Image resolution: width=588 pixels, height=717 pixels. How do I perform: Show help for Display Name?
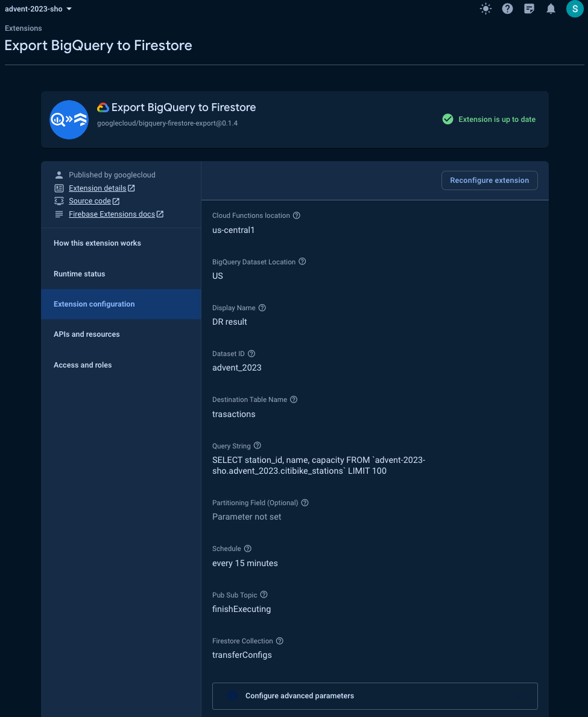tap(262, 308)
